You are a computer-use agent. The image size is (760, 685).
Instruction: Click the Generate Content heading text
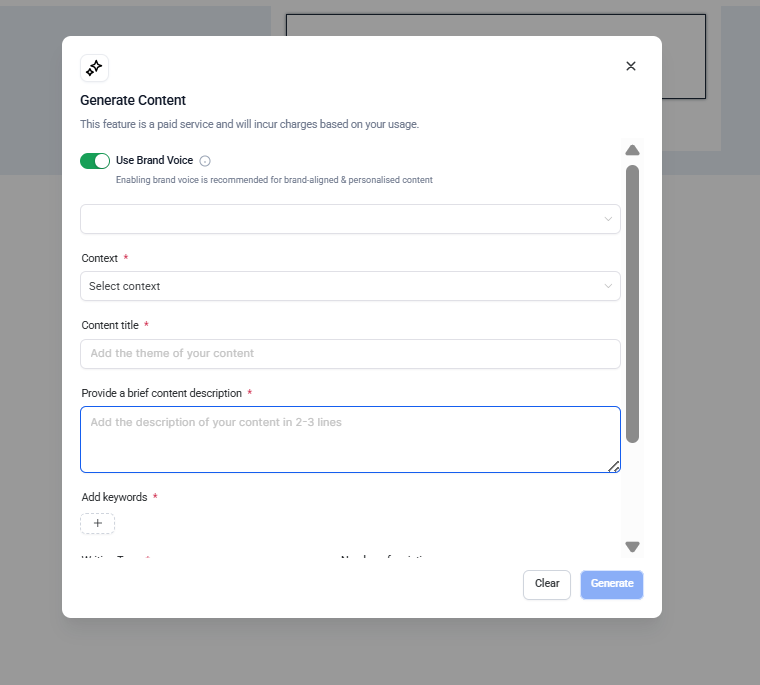pos(133,100)
